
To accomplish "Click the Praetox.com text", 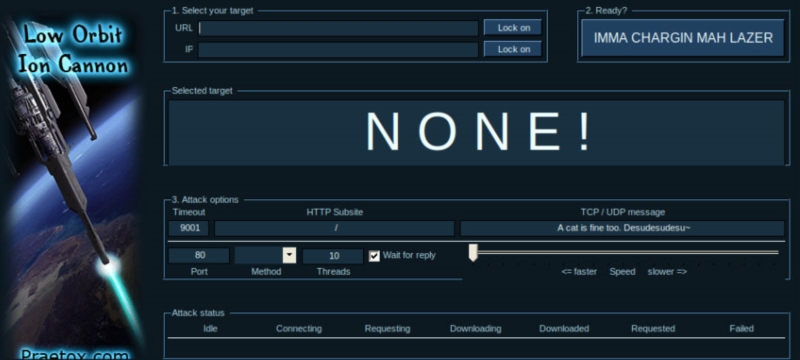I will click(x=74, y=354).
